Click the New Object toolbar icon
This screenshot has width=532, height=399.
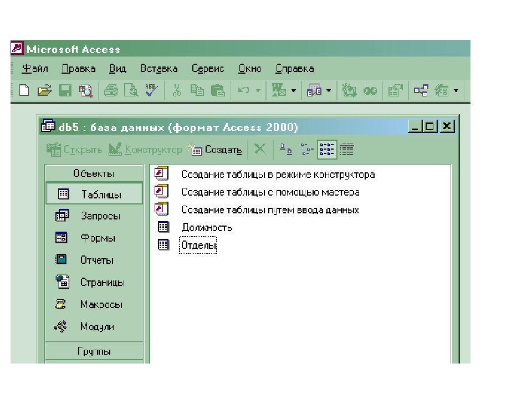pyautogui.click(x=442, y=90)
